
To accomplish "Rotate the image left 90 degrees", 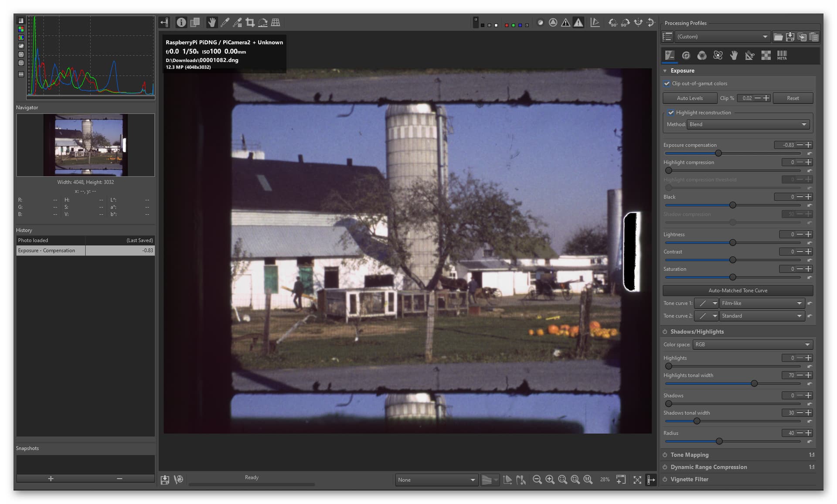I will click(x=613, y=22).
